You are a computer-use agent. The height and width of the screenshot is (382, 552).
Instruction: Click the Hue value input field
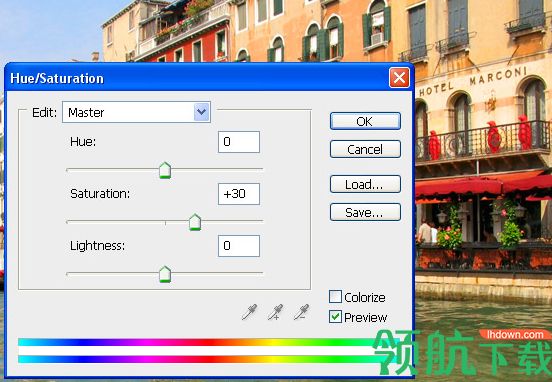(239, 142)
